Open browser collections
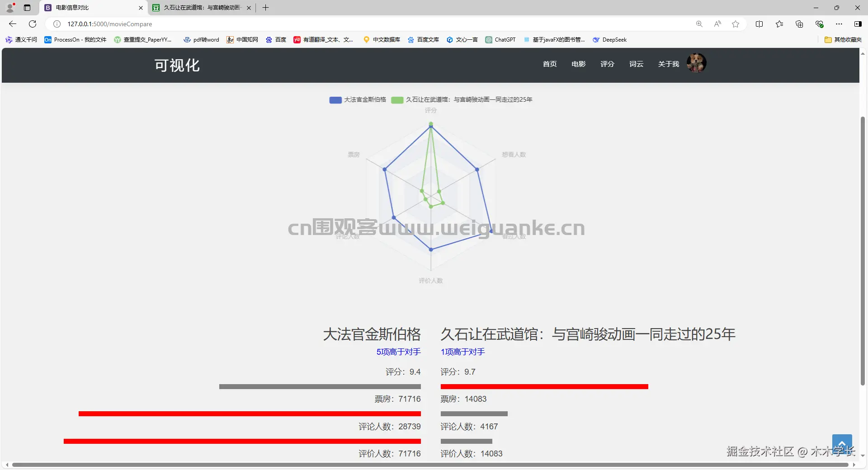The width and height of the screenshot is (868, 470). coord(799,24)
